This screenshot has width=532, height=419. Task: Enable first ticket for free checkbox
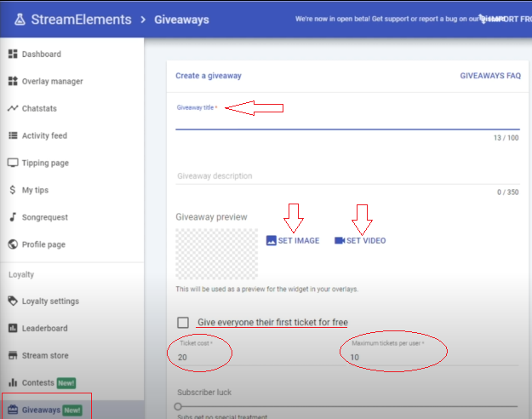click(183, 322)
